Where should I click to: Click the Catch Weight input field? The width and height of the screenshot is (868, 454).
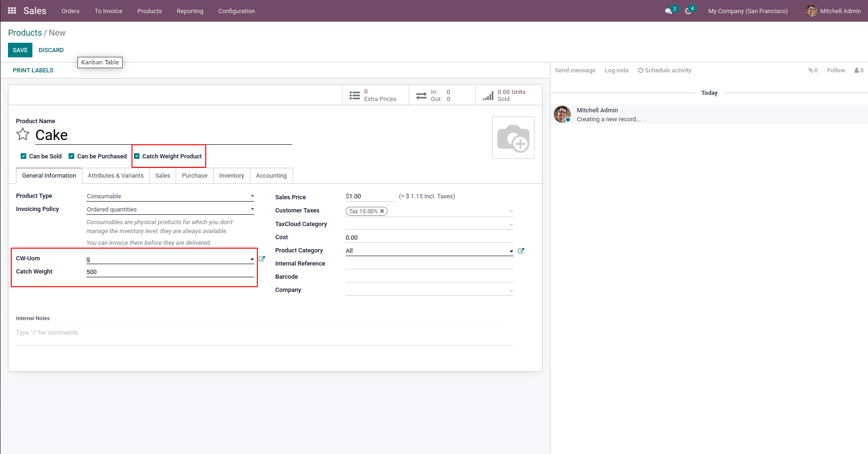(170, 272)
